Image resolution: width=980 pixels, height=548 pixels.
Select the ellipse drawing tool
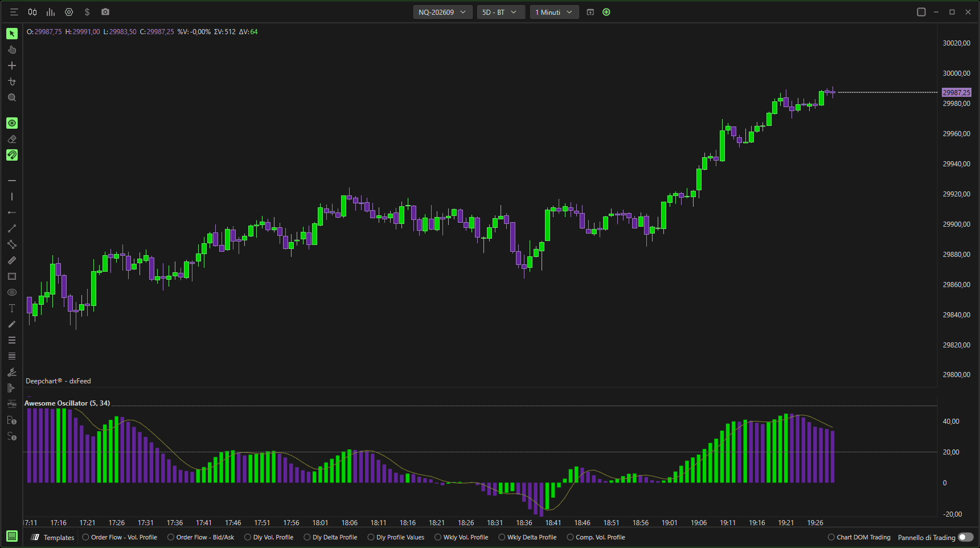[12, 292]
